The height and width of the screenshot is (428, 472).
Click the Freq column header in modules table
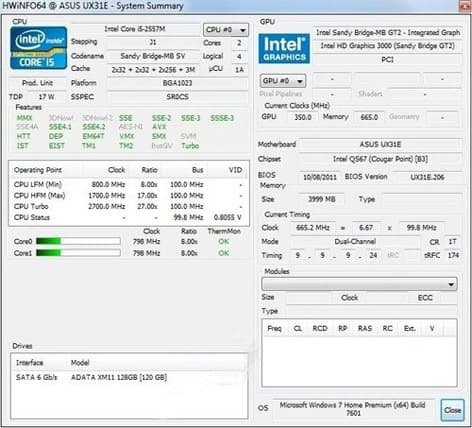point(274,329)
